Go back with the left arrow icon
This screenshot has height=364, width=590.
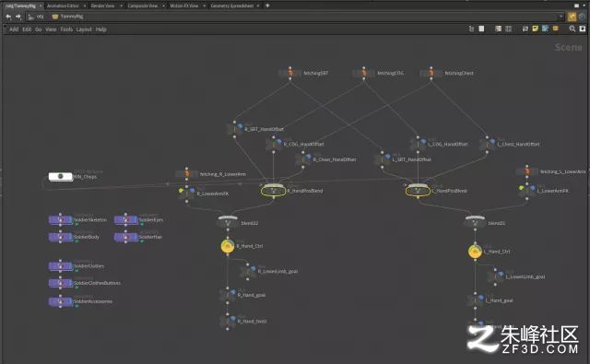click(8, 17)
